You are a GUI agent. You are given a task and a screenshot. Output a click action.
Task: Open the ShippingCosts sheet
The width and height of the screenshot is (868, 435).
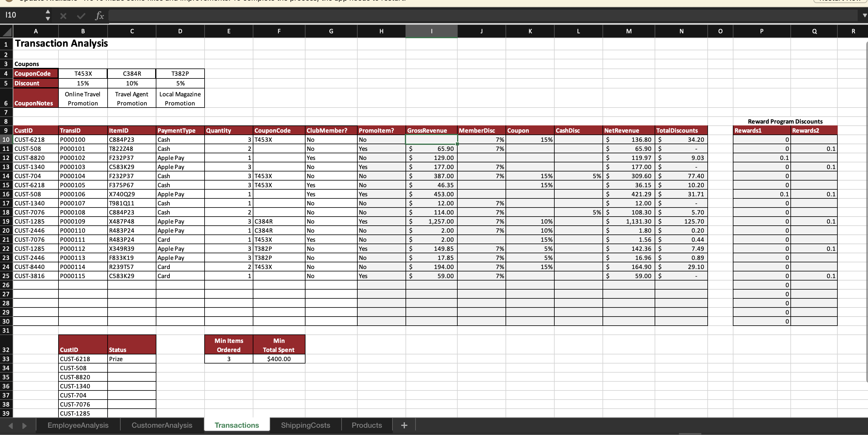coord(305,425)
